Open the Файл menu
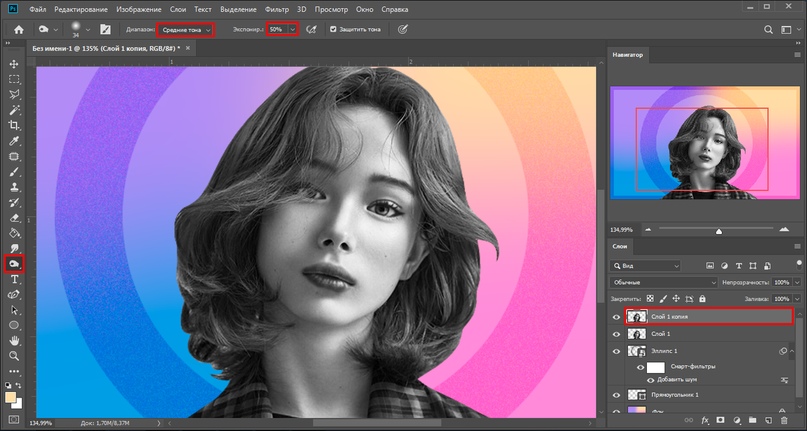Viewport: 807px width, 431px height. [37, 9]
